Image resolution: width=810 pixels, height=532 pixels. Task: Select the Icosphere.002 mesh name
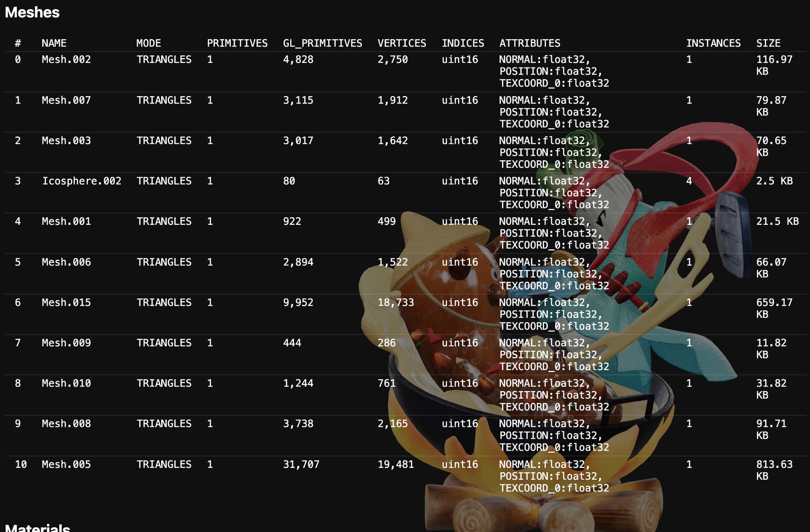(81, 181)
